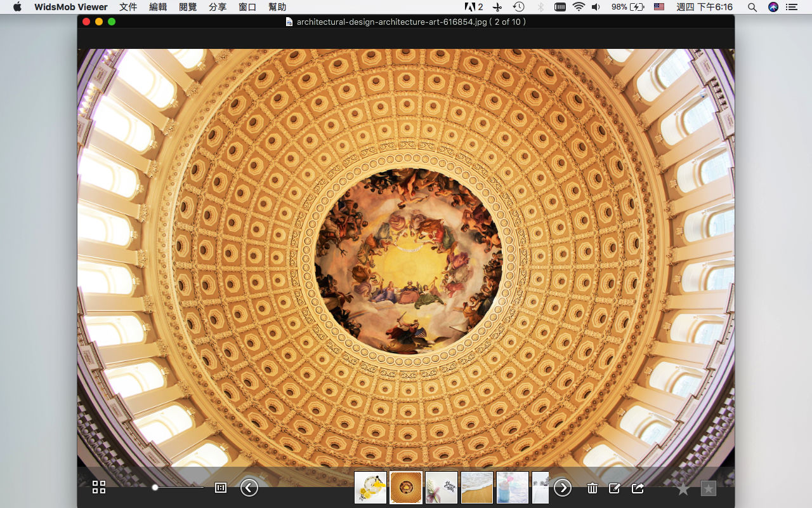Select the pastel drink thumbnail

(513, 488)
